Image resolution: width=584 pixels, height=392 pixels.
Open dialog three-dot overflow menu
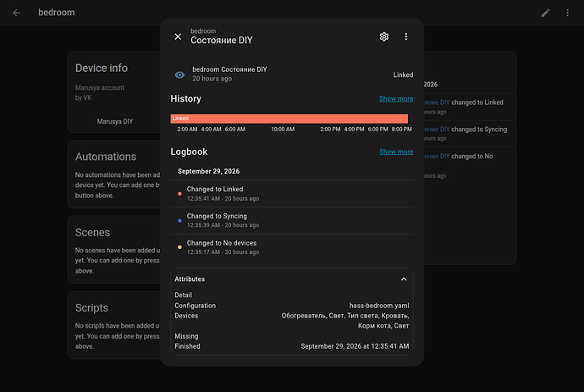[x=406, y=36]
